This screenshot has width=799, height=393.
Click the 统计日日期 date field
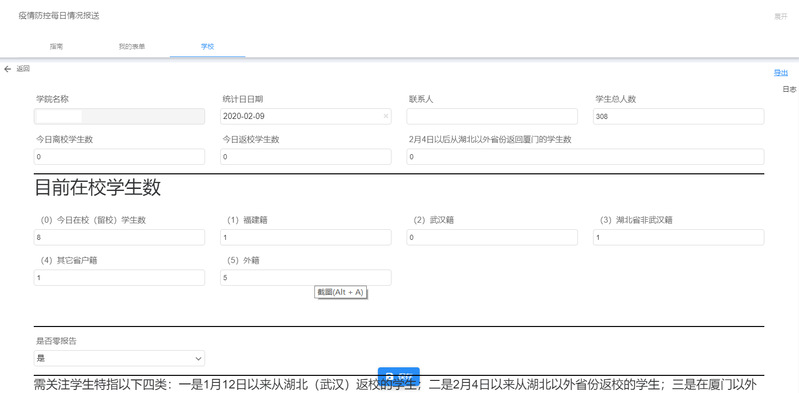305,116
